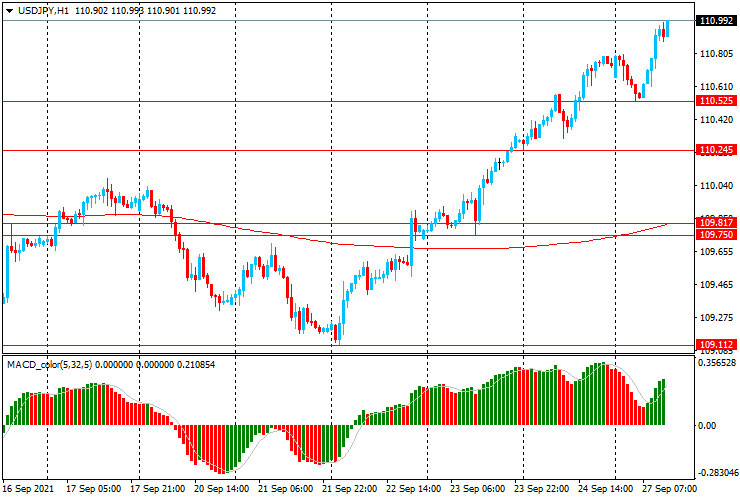Click the 17 Sep 21:00 time label
This screenshot has width=740, height=500.
pos(157,489)
